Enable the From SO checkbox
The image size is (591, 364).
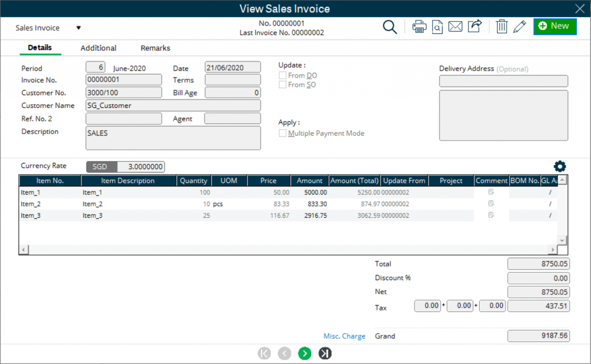[282, 85]
